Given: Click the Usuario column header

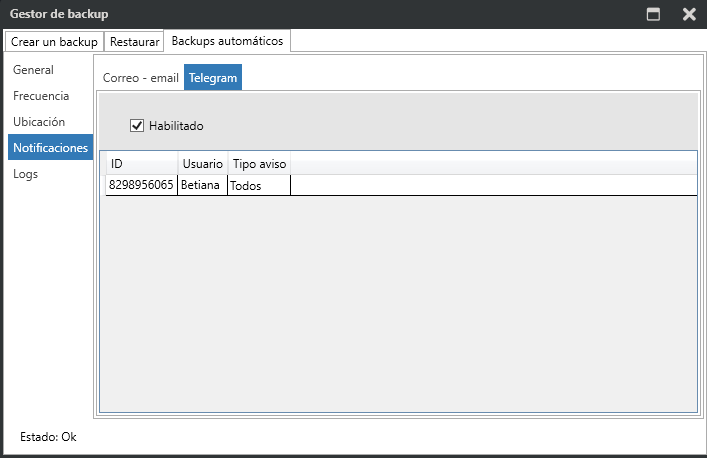Looking at the screenshot, I should [203, 163].
